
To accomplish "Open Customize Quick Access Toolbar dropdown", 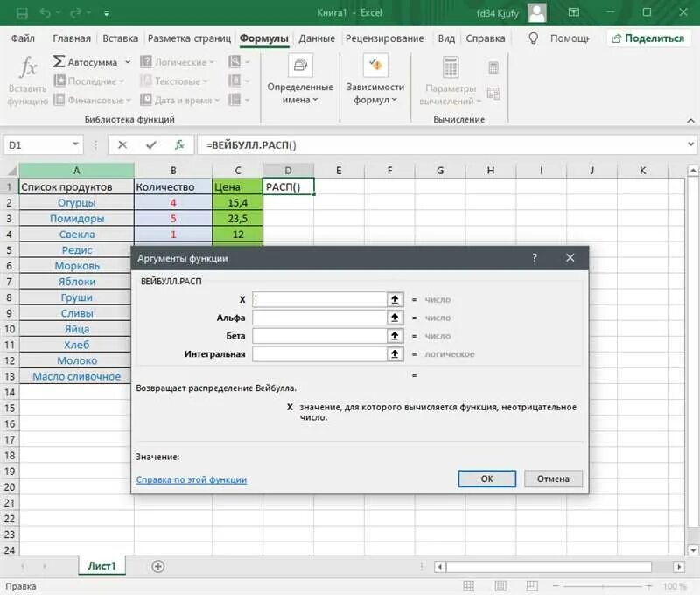I will click(x=106, y=13).
